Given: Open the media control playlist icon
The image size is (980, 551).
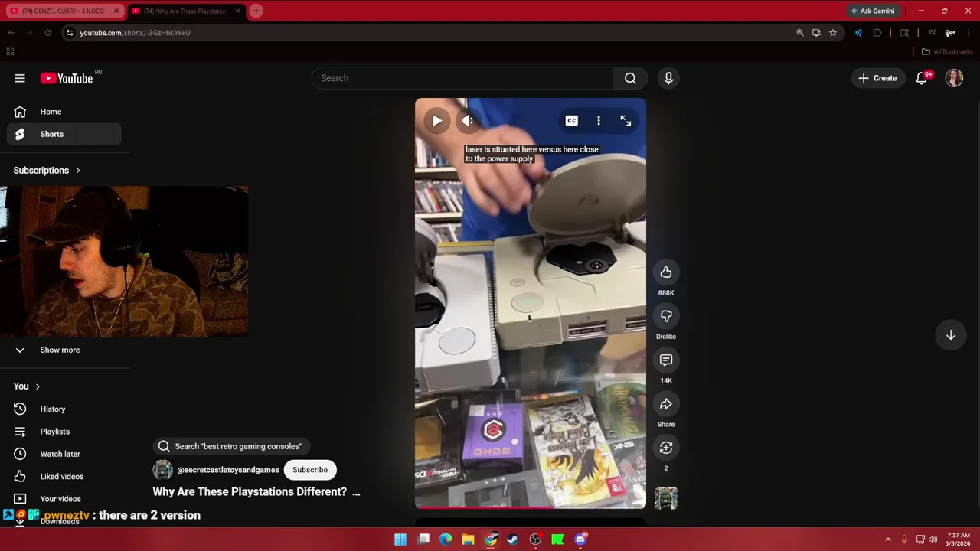Looking at the screenshot, I should (932, 33).
